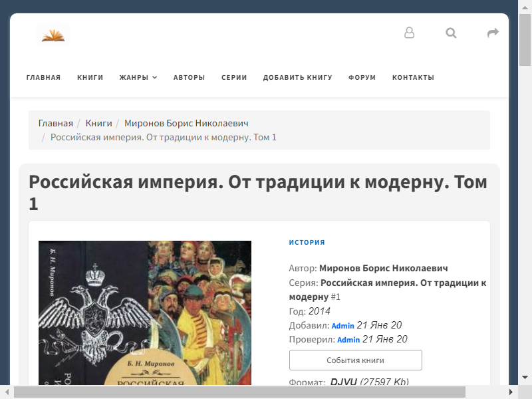Click the История genre link

(x=307, y=243)
